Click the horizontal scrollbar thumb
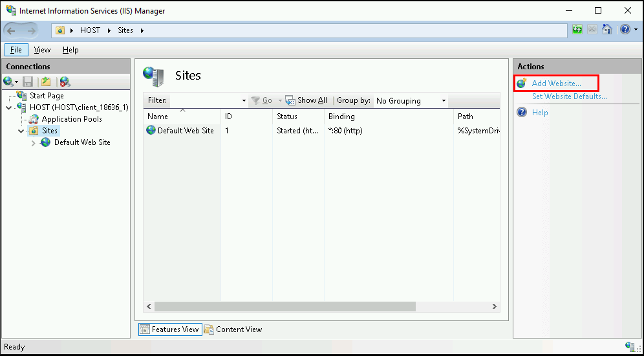This screenshot has width=644, height=356. pos(285,307)
